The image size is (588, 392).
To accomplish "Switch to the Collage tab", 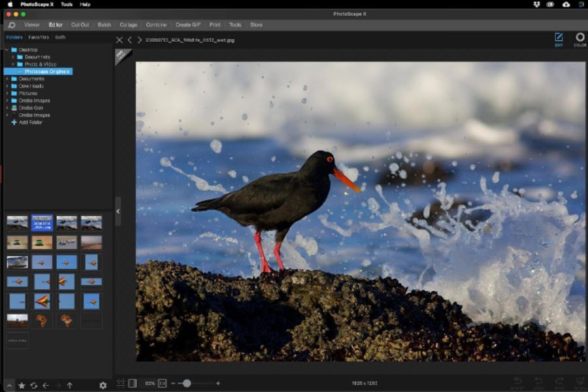I will [x=128, y=25].
